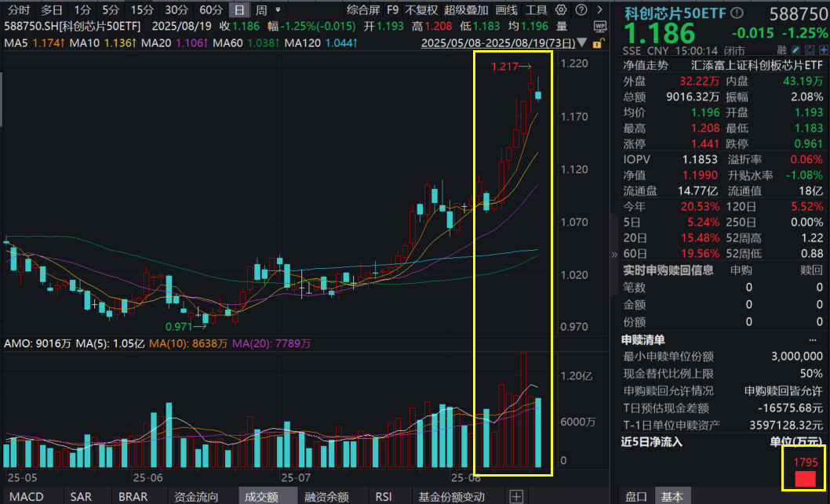The width and height of the screenshot is (830, 504).
Task: Add indicator with plus icon in bottom tabs
Action: pyautogui.click(x=515, y=496)
